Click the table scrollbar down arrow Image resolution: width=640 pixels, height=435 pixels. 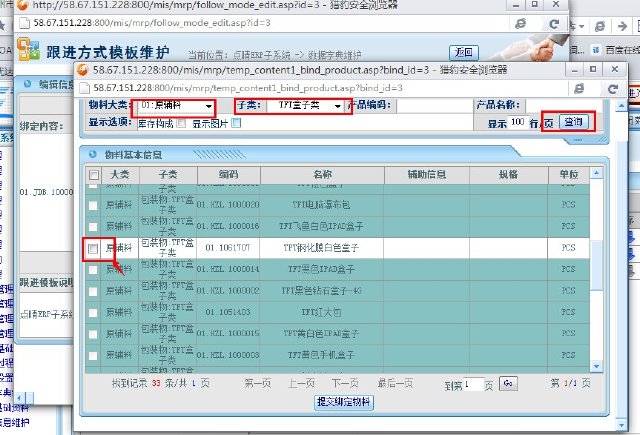point(597,360)
